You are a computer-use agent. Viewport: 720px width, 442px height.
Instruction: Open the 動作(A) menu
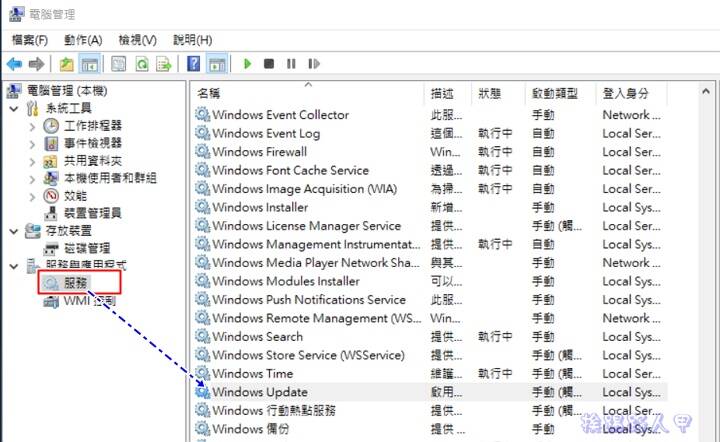83,40
